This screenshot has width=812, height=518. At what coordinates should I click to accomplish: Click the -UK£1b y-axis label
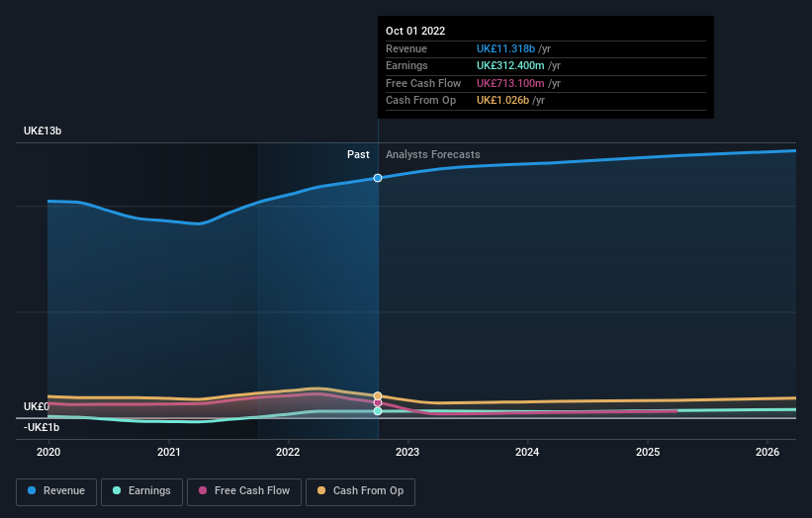tap(42, 427)
